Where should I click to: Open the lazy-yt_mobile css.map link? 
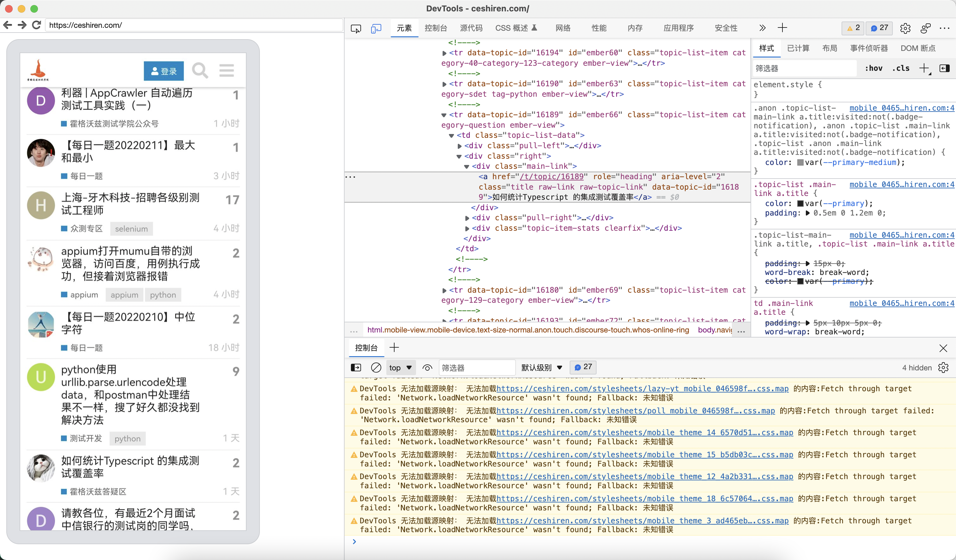coord(642,388)
